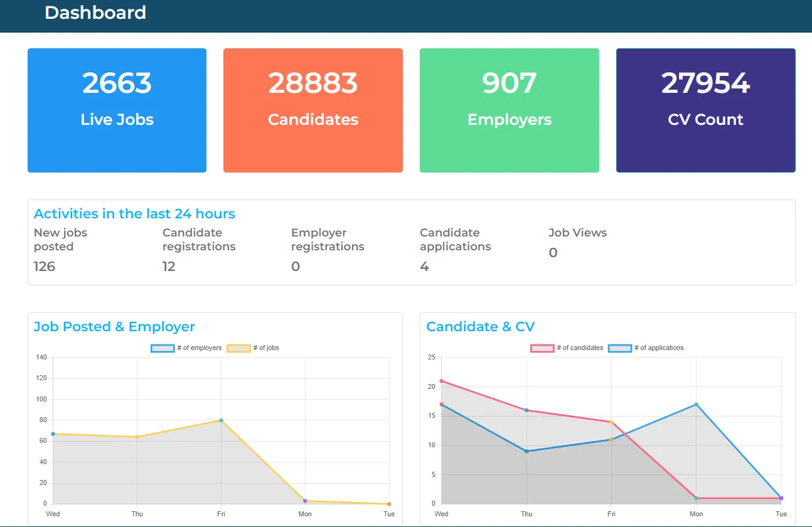Toggle the '# of candidates' legend item

[567, 348]
